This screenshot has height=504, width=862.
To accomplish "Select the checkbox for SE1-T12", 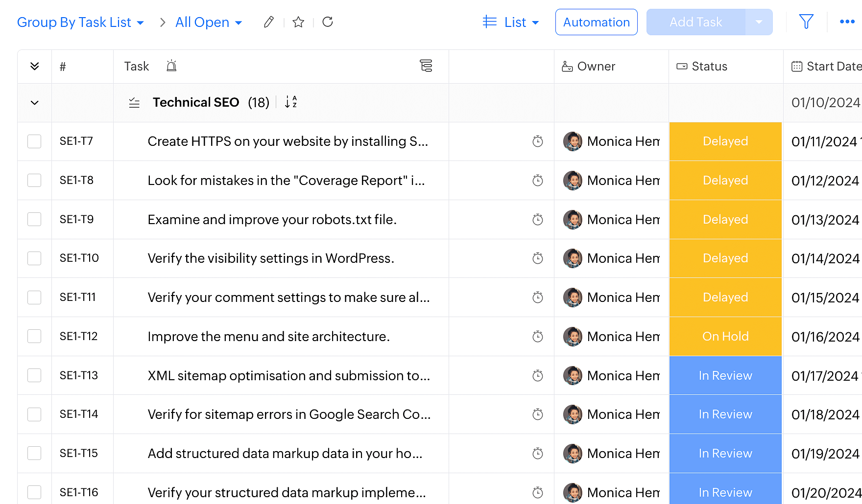I will tap(34, 336).
